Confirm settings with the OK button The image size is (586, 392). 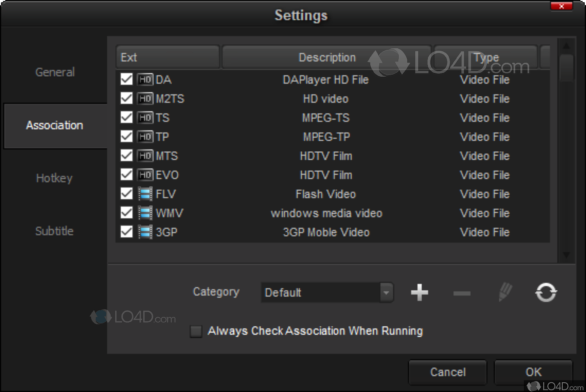click(533, 372)
